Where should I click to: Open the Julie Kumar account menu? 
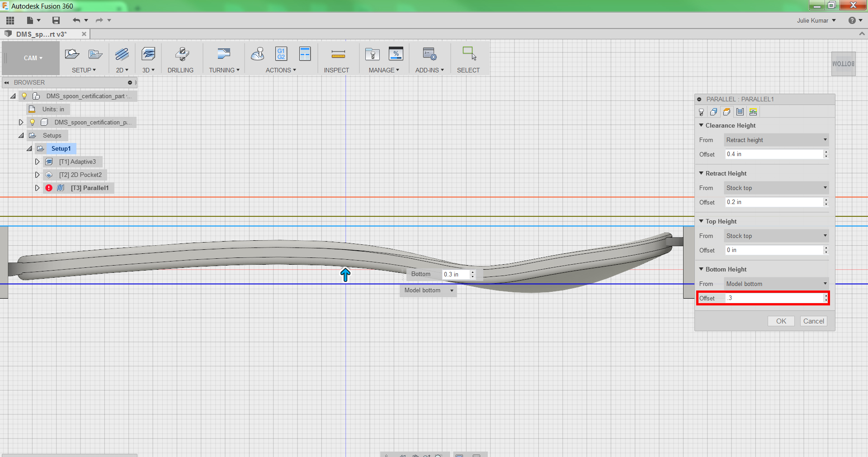816,20
